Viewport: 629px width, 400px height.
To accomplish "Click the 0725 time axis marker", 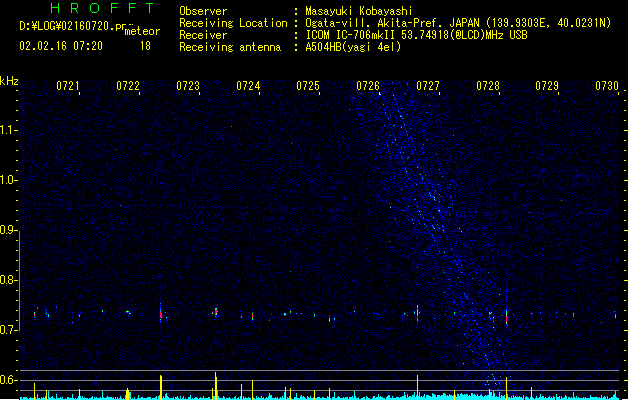I will click(308, 86).
